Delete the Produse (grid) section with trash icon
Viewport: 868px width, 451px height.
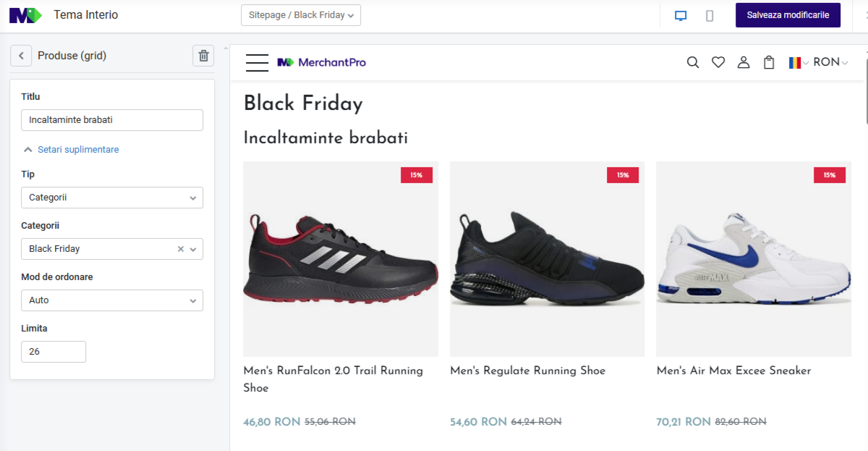[203, 56]
